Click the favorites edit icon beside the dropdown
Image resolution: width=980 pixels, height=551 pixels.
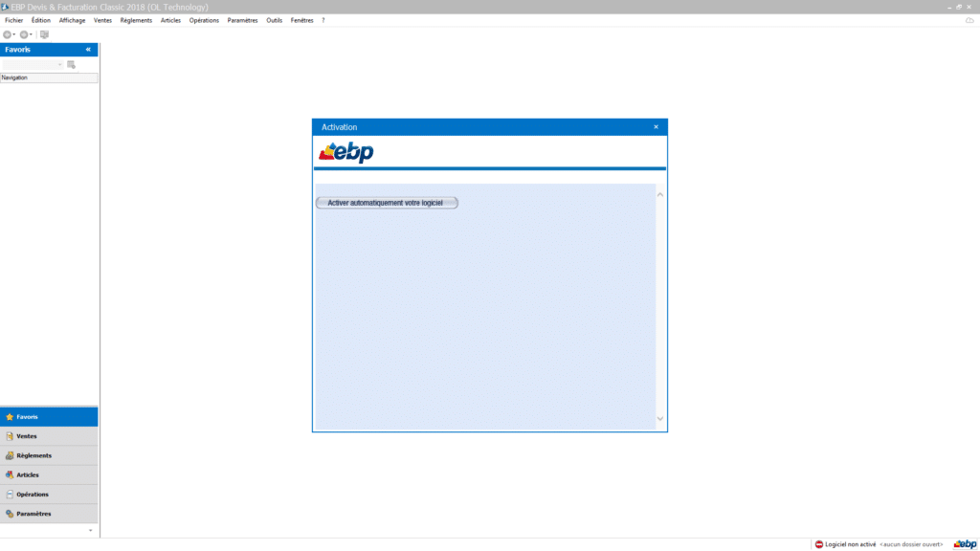pos(71,64)
